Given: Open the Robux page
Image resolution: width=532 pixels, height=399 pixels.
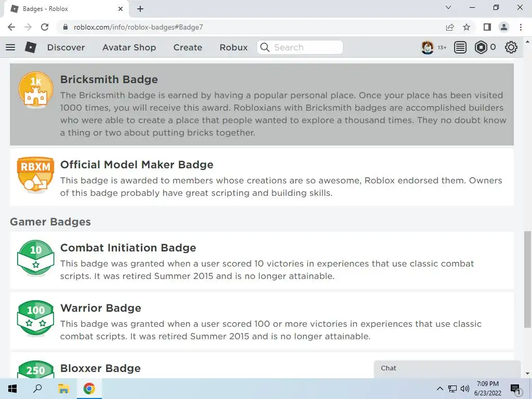Looking at the screenshot, I should (x=233, y=47).
